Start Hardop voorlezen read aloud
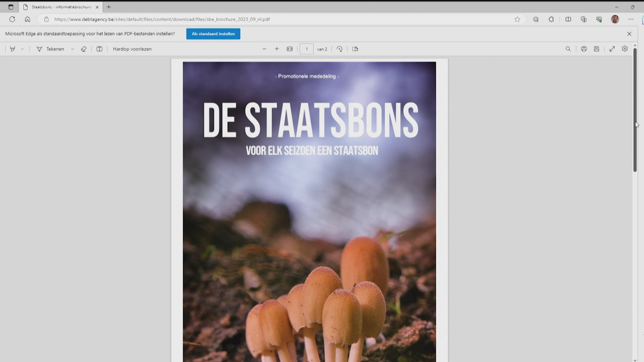644x362 pixels. coord(132,49)
